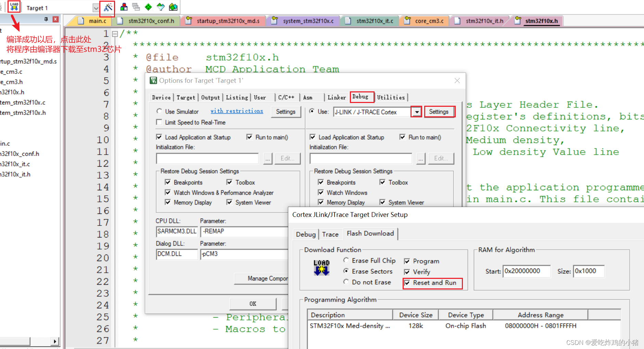
Task: Toggle Watch Windows & Performance Analyzer checkbox
Action: [x=168, y=192]
